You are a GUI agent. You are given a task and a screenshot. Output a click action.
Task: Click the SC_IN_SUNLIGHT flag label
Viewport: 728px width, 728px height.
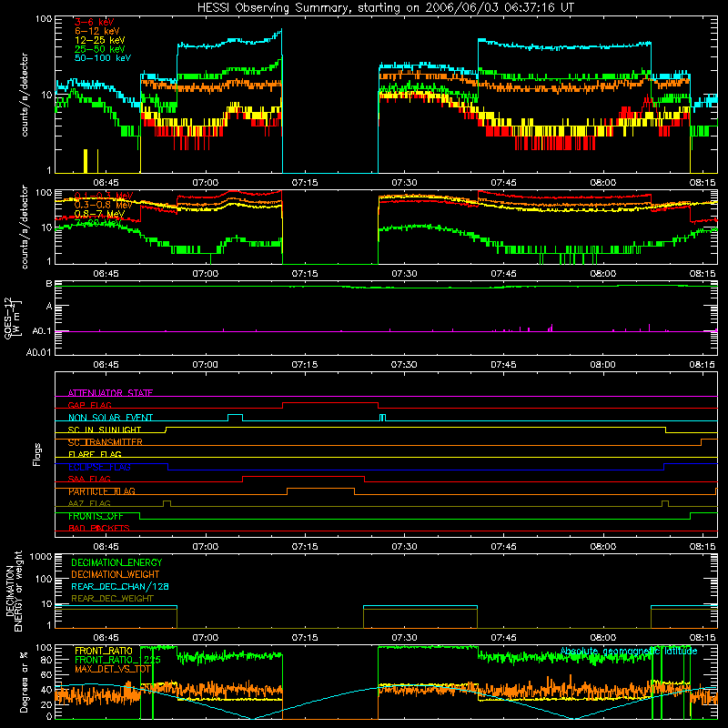pos(105,430)
